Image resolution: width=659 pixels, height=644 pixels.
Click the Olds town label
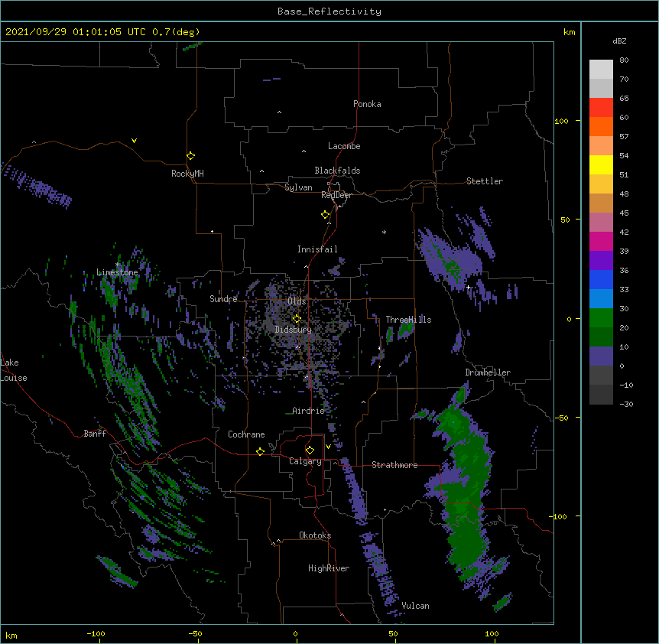(x=297, y=301)
